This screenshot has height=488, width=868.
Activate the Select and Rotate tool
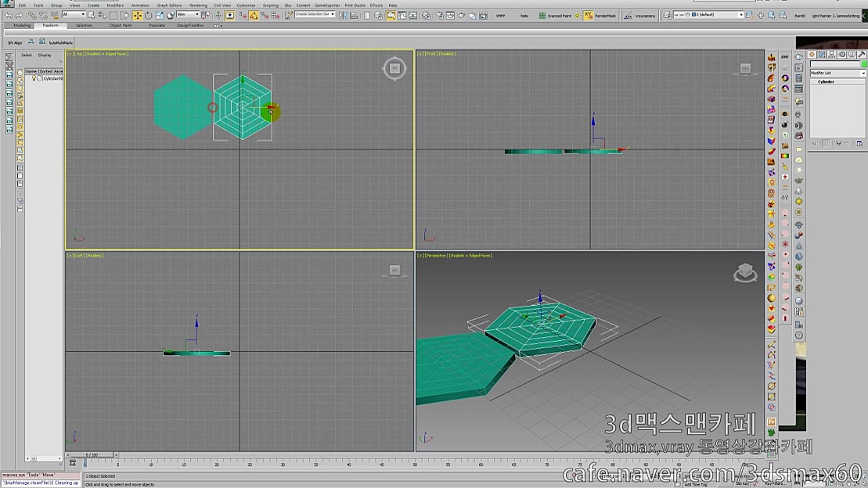click(149, 15)
